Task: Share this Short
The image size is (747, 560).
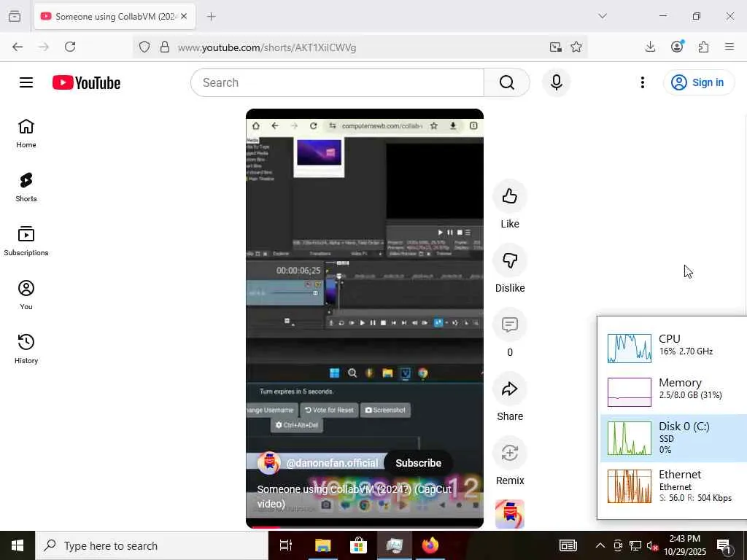Action: pyautogui.click(x=510, y=389)
